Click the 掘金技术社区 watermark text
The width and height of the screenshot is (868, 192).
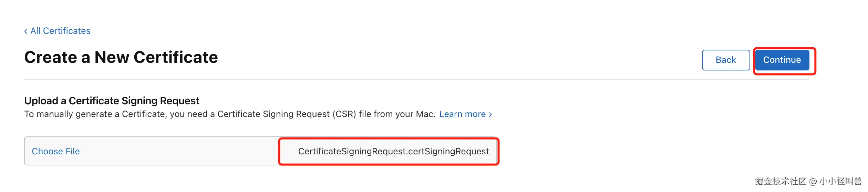pyautogui.click(x=781, y=181)
